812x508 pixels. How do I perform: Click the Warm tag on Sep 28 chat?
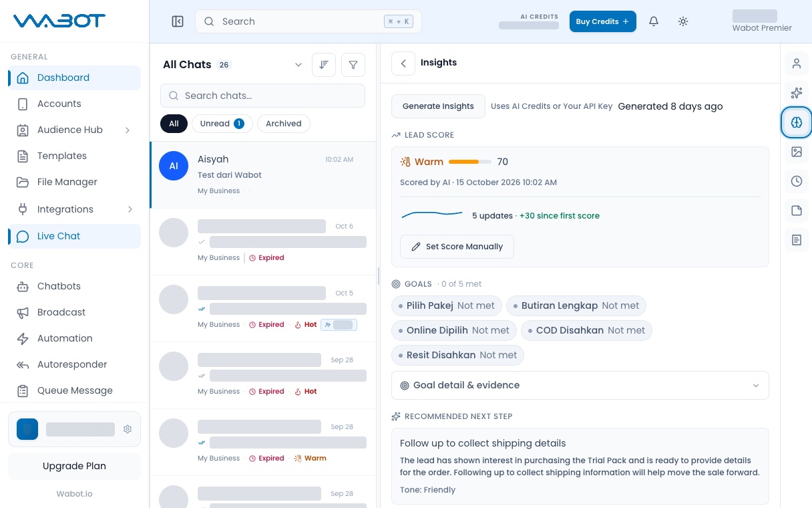(x=311, y=459)
